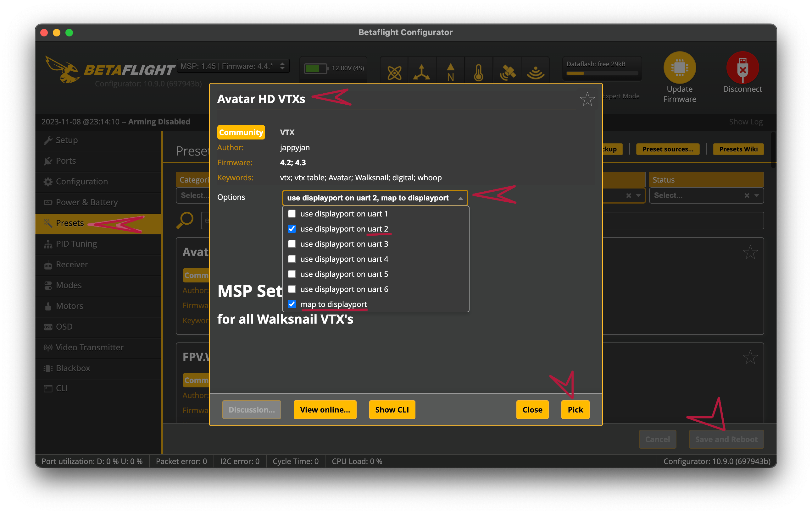Enable use displayport on uart 1
The height and width of the screenshot is (514, 812).
pos(292,214)
